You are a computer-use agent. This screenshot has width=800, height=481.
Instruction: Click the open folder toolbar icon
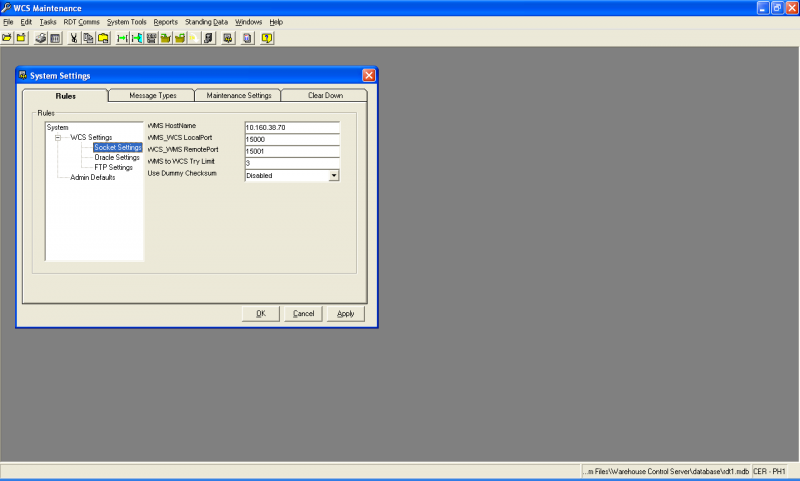tap(7, 38)
